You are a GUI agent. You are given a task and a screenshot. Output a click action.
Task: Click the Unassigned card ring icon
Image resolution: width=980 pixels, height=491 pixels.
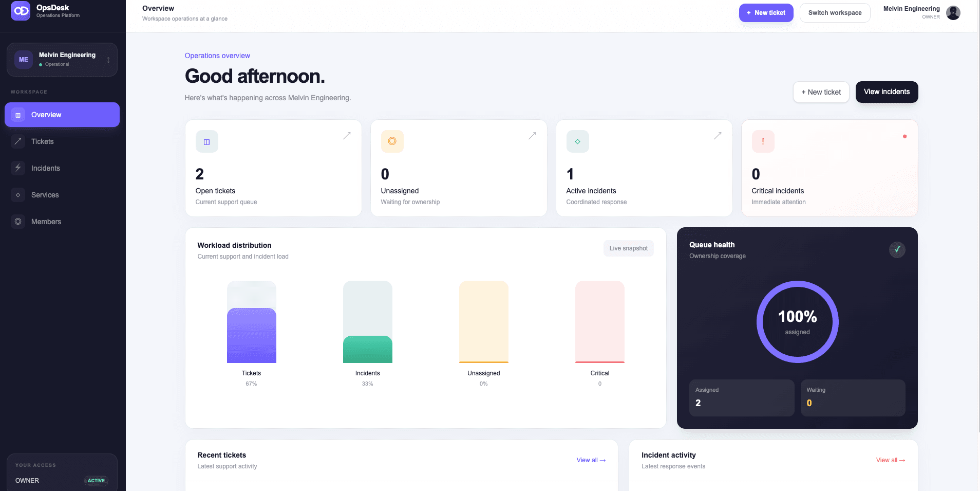392,141
